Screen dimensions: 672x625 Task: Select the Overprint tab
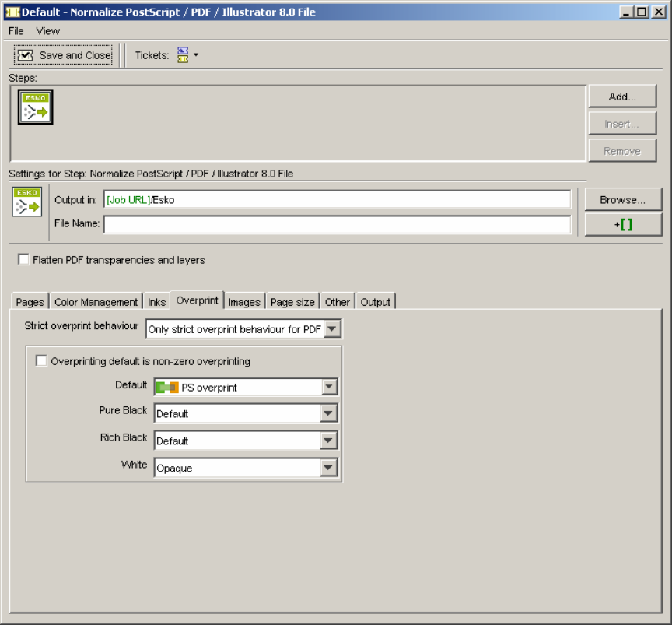pyautogui.click(x=197, y=300)
